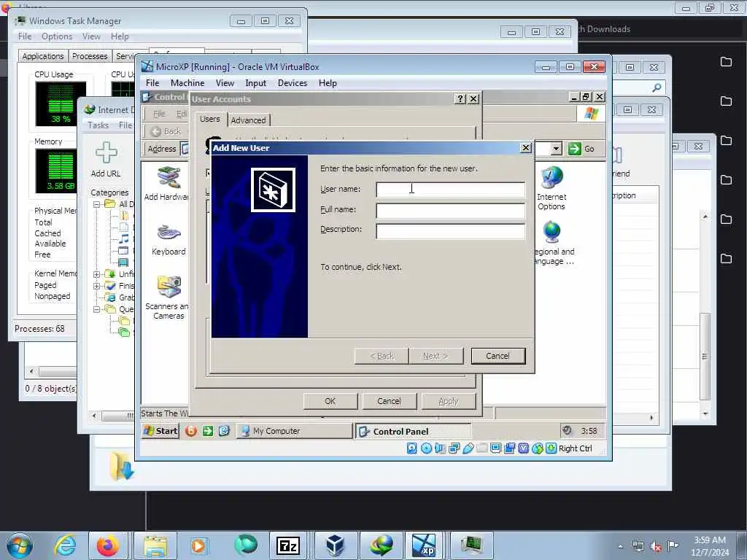
Task: Click VirtualBox display status icon
Action: coord(496,448)
